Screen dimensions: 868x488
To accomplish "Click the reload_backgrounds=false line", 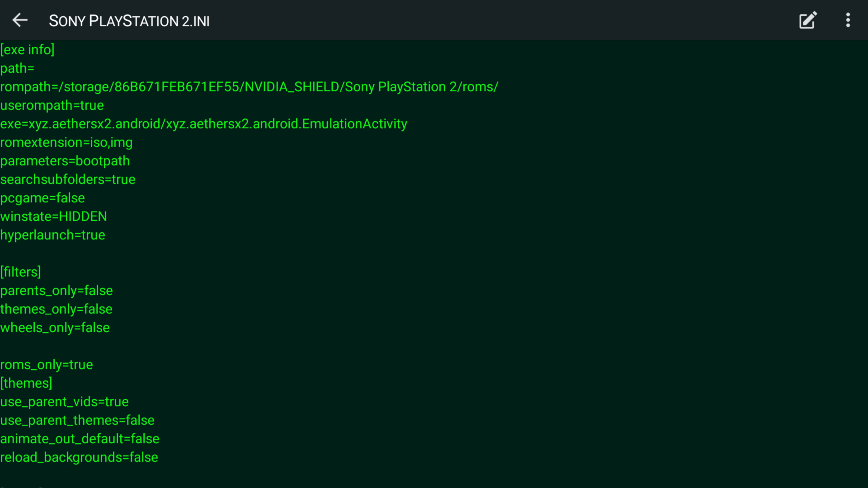I will (x=79, y=457).
